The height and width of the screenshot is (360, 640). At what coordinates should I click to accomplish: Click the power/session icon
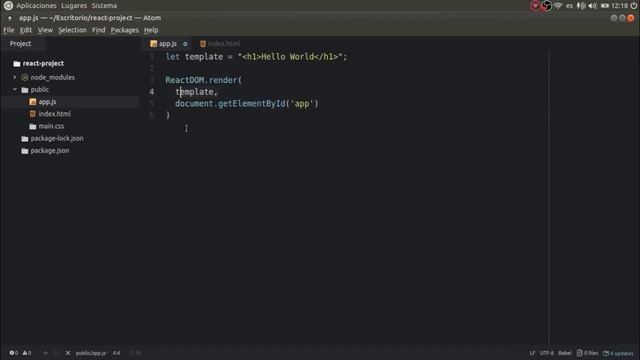(x=634, y=6)
